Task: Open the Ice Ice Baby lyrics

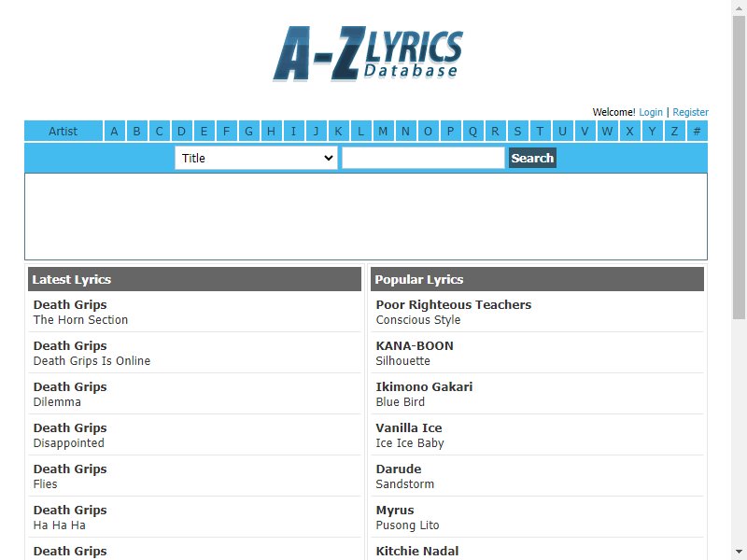Action: [x=410, y=442]
